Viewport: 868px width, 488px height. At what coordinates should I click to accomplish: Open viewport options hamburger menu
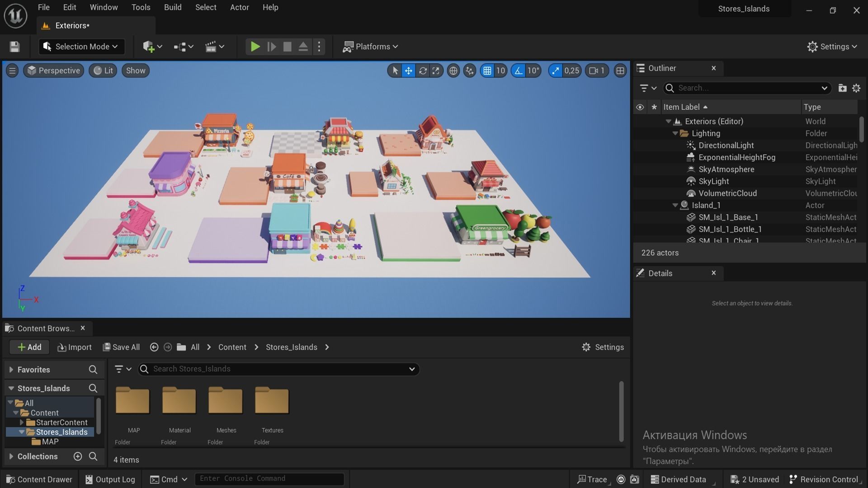pos(12,70)
